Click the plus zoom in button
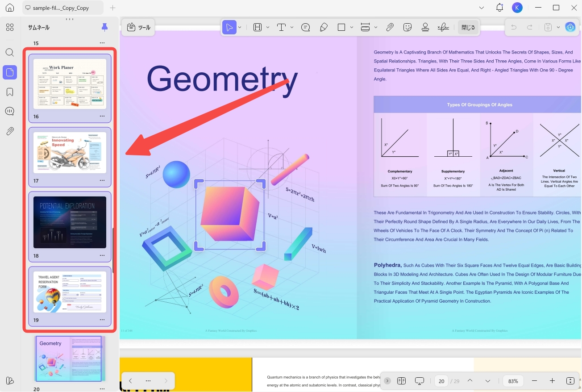 tap(552, 381)
